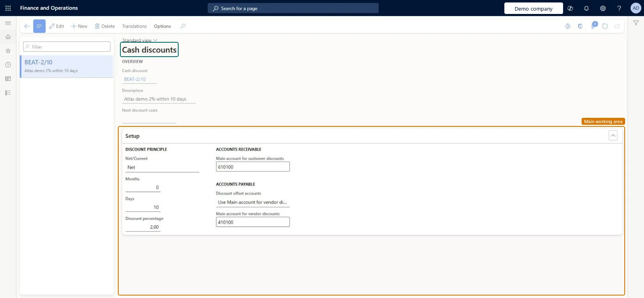Open in Microsoft Office icon
644x298 pixels.
coord(580,26)
